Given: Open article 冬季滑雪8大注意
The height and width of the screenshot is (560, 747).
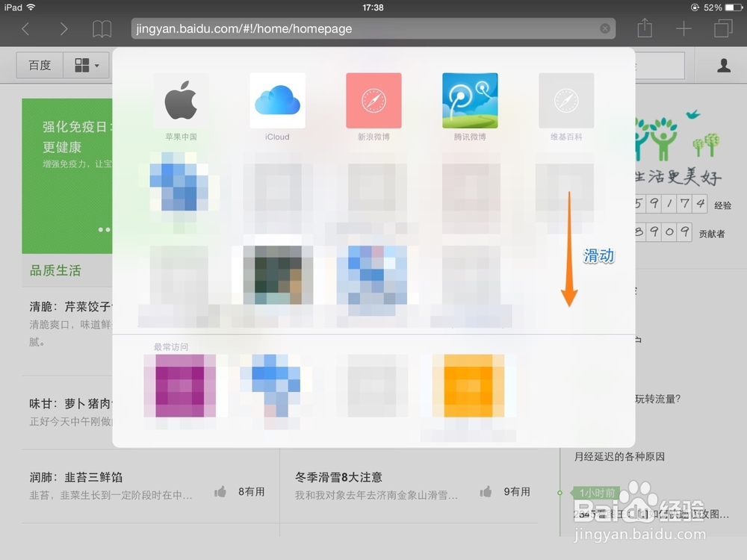Looking at the screenshot, I should (x=338, y=477).
